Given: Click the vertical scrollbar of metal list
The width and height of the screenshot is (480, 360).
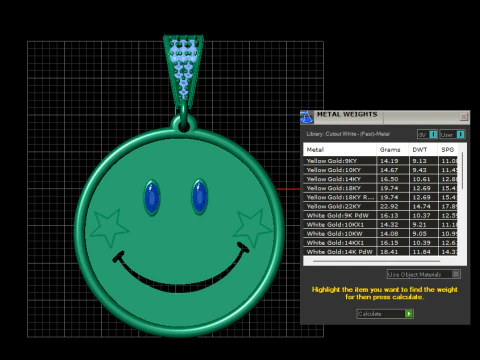Looking at the screenshot, I should [x=462, y=171].
